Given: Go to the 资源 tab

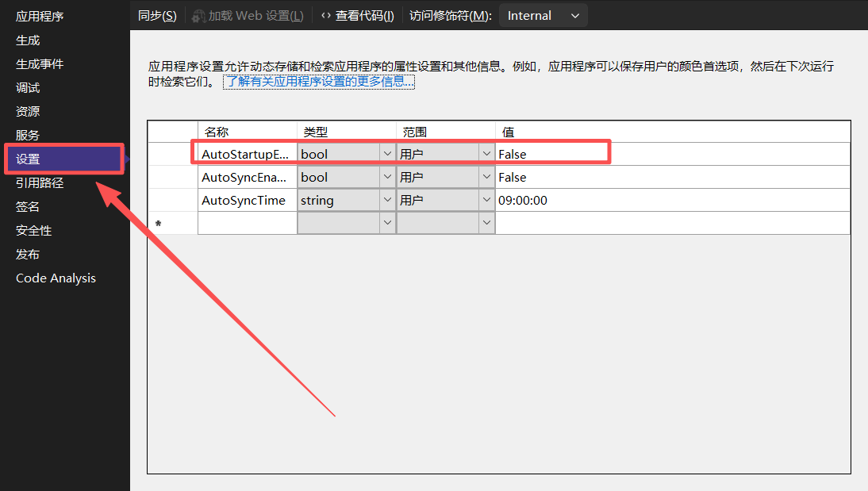Looking at the screenshot, I should click(x=28, y=112).
